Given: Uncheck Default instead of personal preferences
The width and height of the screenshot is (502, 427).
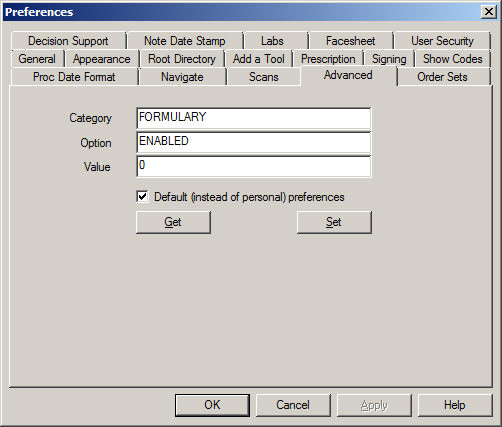Looking at the screenshot, I should [142, 196].
